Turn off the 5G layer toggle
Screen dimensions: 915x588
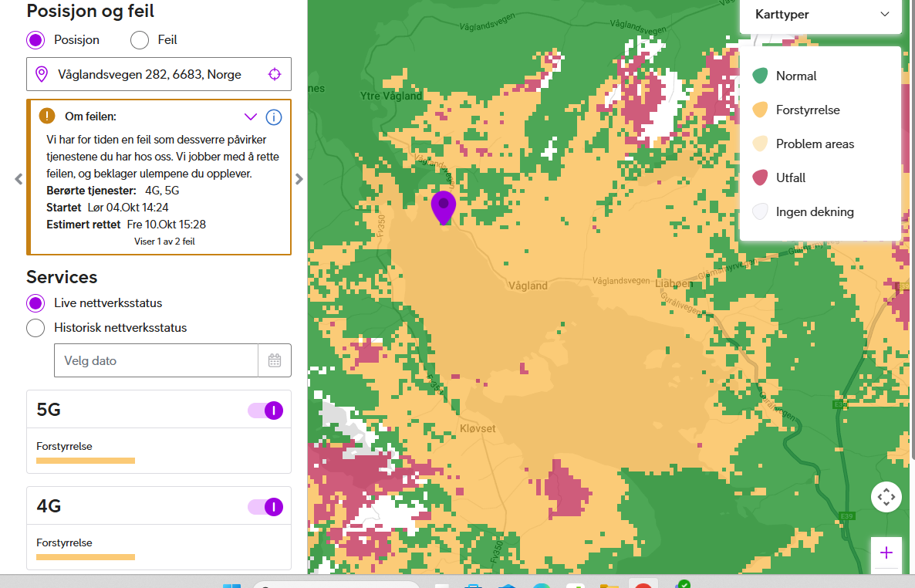[265, 411]
